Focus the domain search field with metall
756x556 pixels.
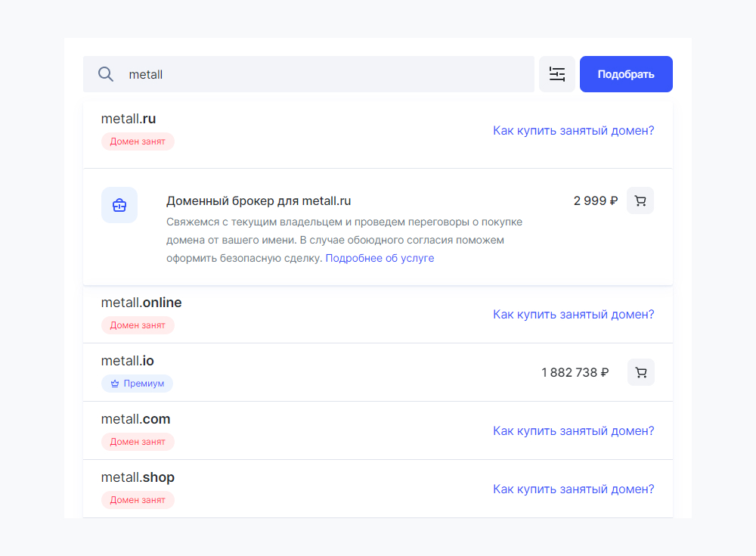coord(325,74)
